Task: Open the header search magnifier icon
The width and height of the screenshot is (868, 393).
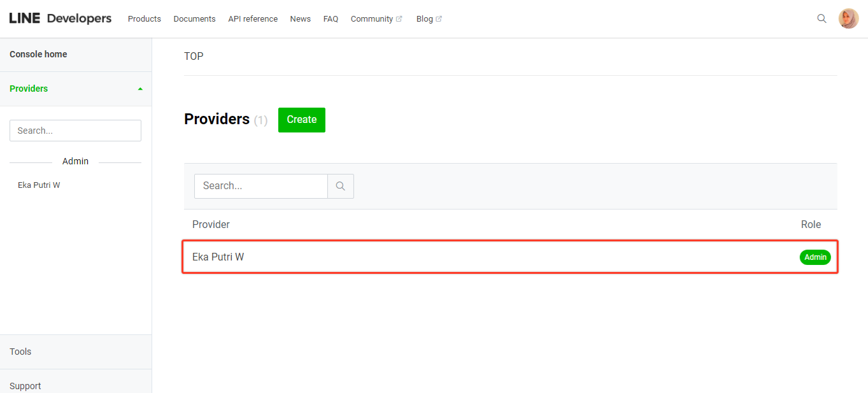Action: pos(822,18)
